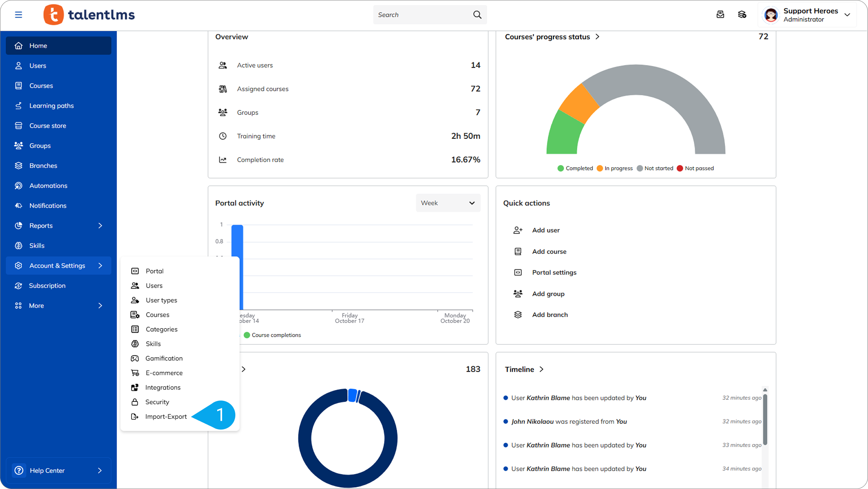Click the Import-Export icon in submenu
This screenshot has height=489, width=868.
click(135, 416)
